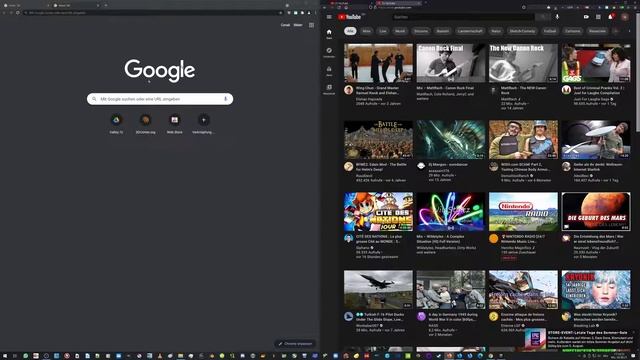Open Mediathek in the YouTube sidebar

(329, 89)
